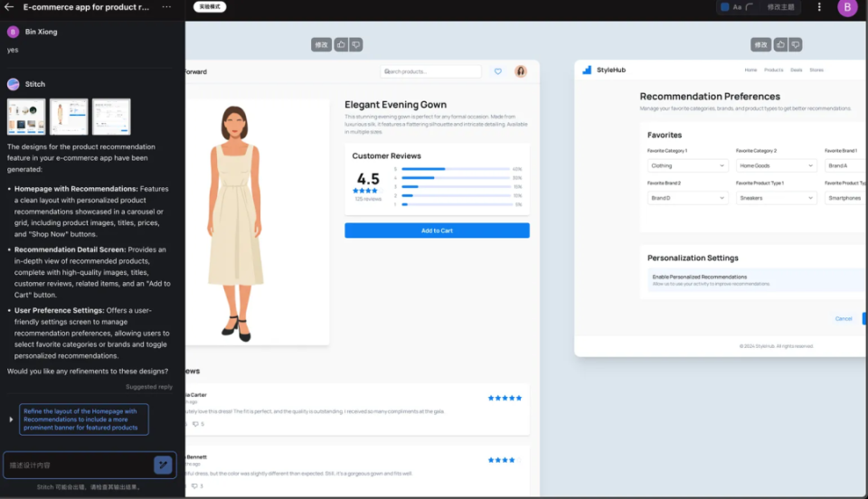Click the Bin Xiong user avatar in chat

(13, 32)
